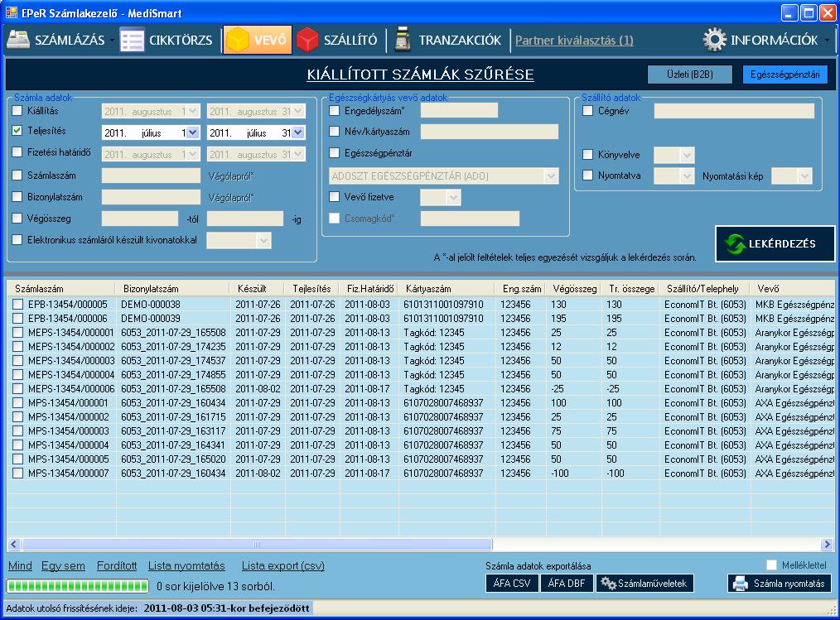Select the Üzleti (B2B) filter mode
This screenshot has width=840, height=620.
tap(689, 74)
